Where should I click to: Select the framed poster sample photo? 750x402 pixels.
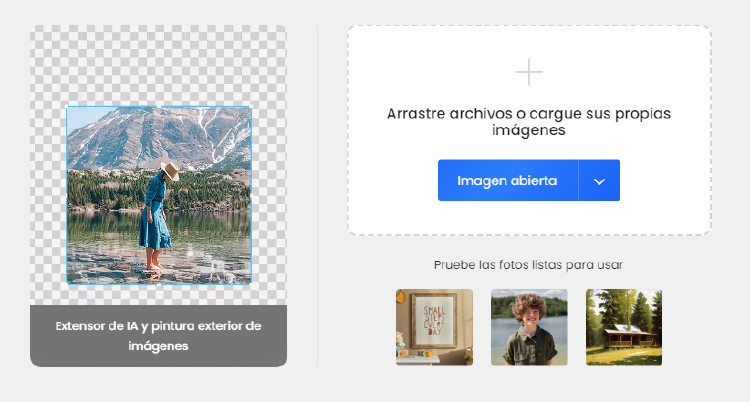tap(434, 327)
